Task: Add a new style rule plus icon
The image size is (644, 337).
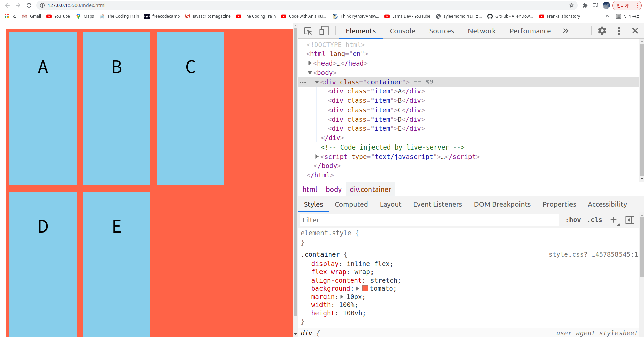Action: point(614,220)
